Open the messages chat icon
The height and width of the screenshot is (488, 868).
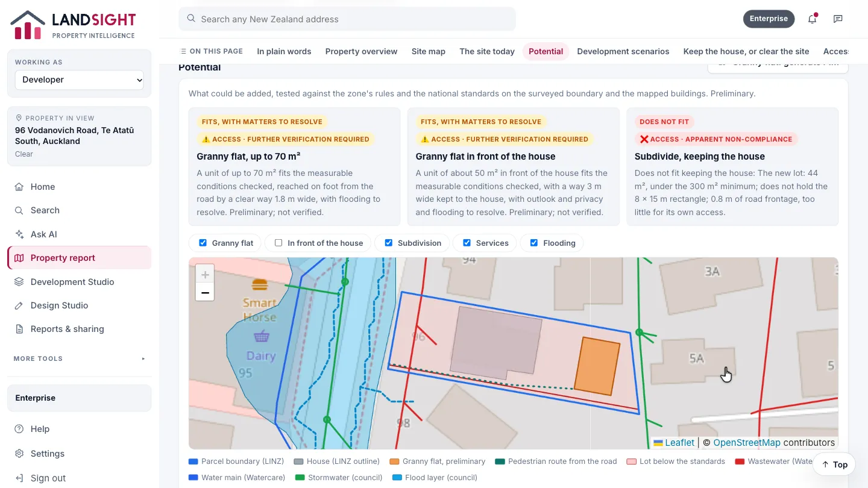838,19
